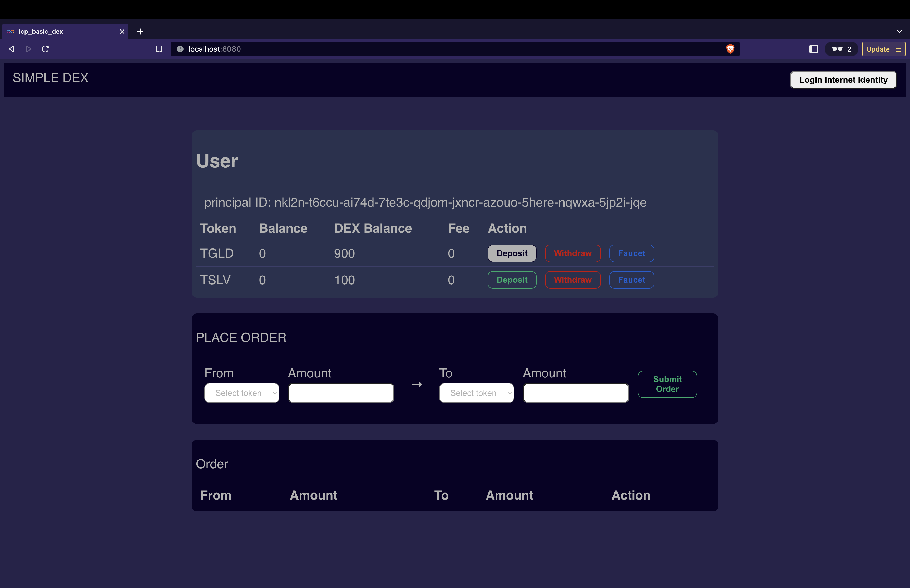Withdraw TSLV tokens
The image size is (910, 588).
pyautogui.click(x=572, y=280)
